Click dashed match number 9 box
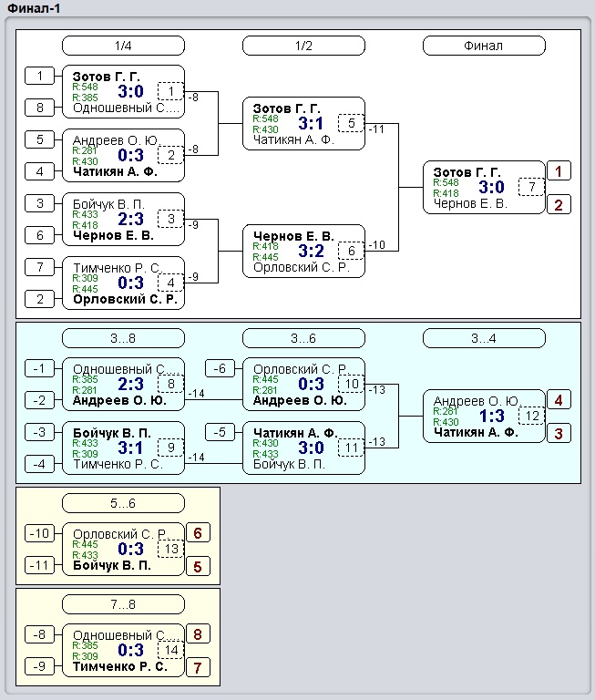The width and height of the screenshot is (595, 700). click(x=171, y=448)
